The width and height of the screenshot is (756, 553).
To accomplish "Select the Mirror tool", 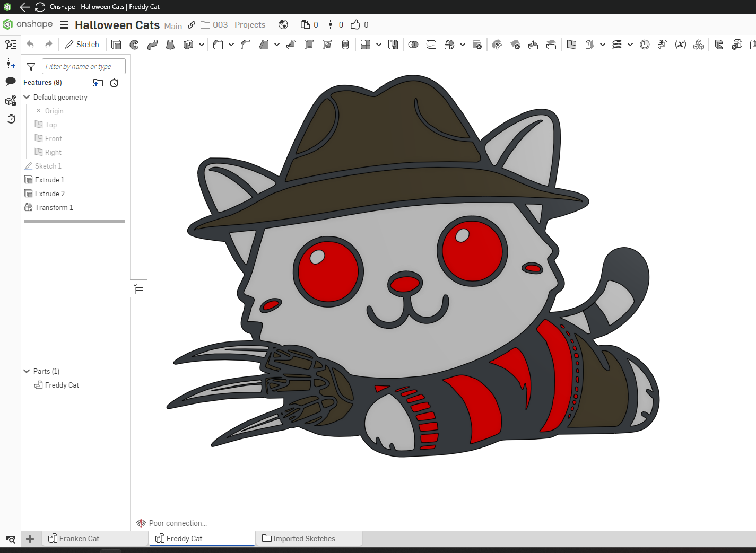I will (393, 45).
